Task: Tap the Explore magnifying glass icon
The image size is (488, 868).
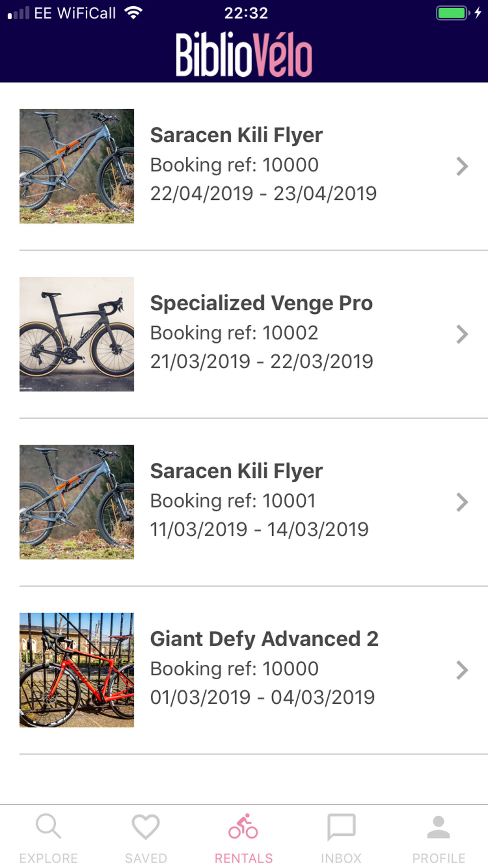Action: coord(48,826)
